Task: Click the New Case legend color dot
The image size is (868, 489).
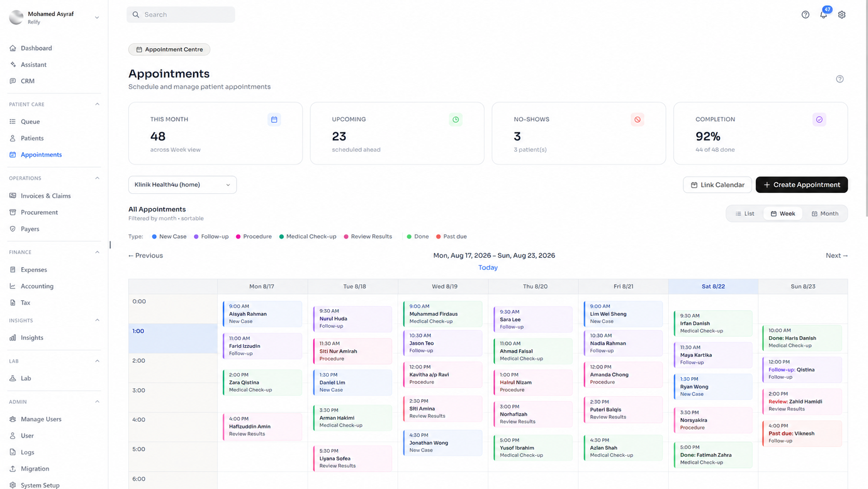Action: 154,236
